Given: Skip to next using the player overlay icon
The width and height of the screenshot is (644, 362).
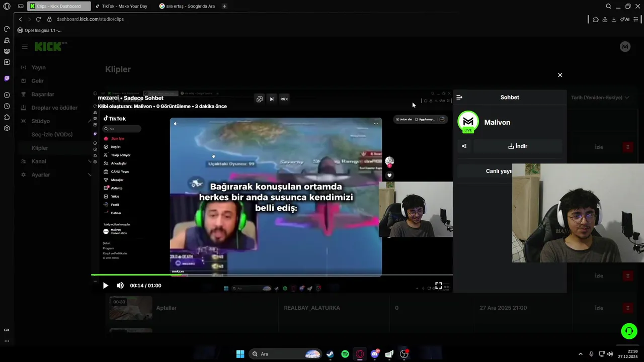Looking at the screenshot, I should (272, 99).
